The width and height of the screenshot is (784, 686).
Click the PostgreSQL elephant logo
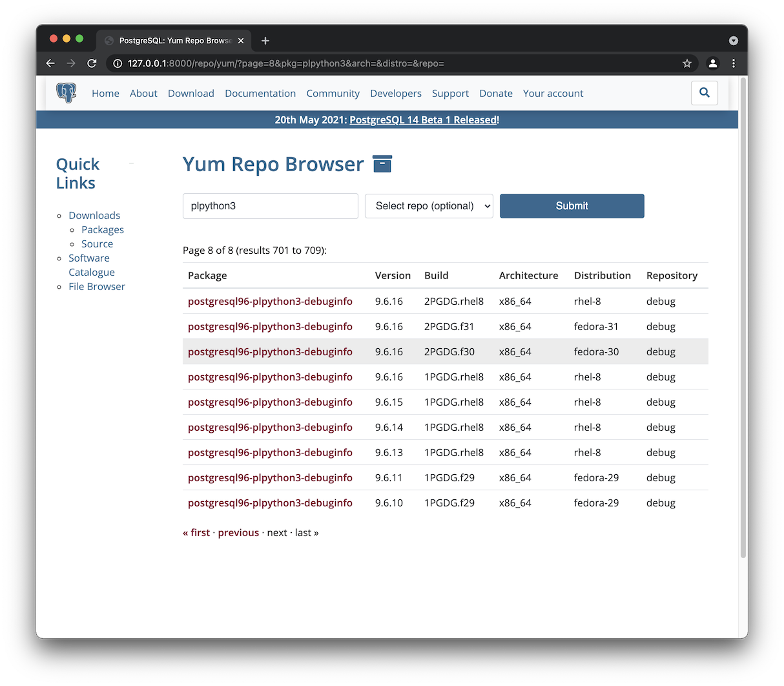66,93
